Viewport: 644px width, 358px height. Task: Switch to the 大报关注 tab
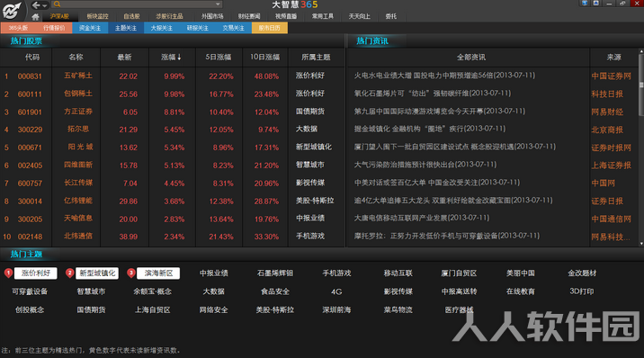click(x=162, y=28)
